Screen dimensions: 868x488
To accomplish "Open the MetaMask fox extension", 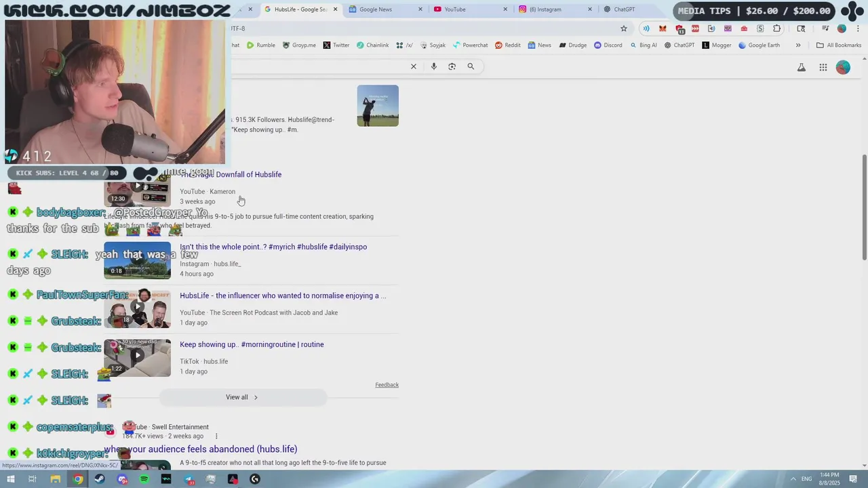I will 663,28.
